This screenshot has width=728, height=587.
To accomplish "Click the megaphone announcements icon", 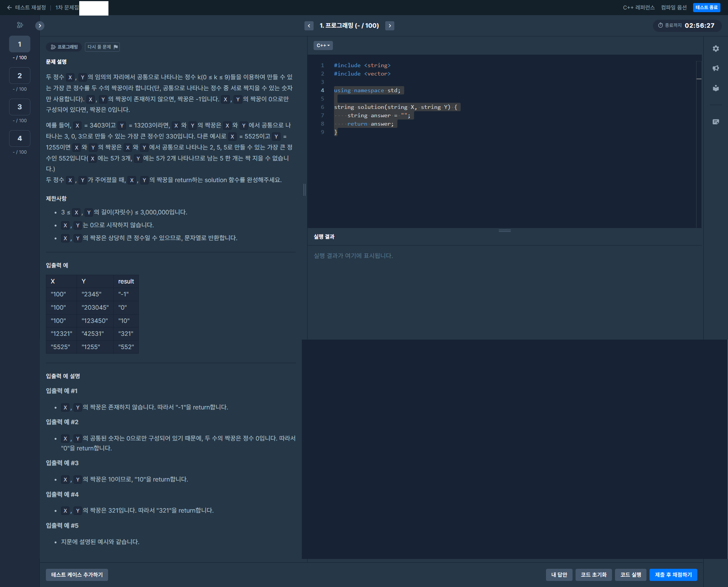I will (x=715, y=68).
